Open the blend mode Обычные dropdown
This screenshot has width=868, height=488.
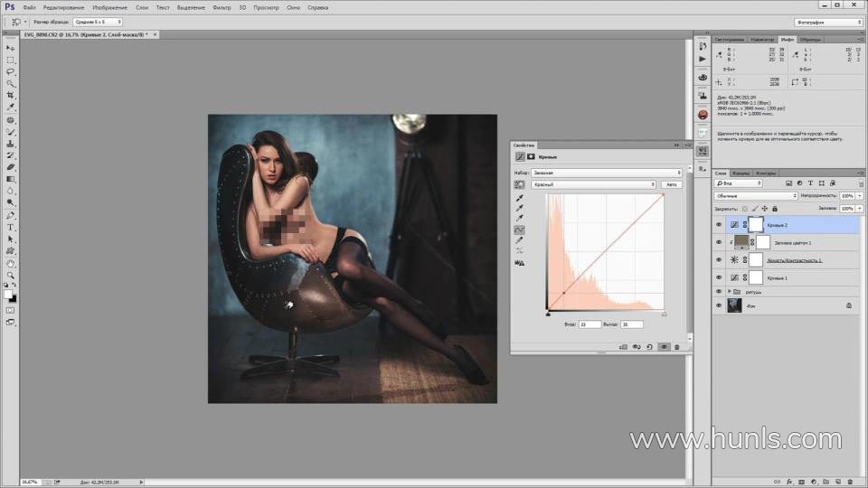click(755, 196)
